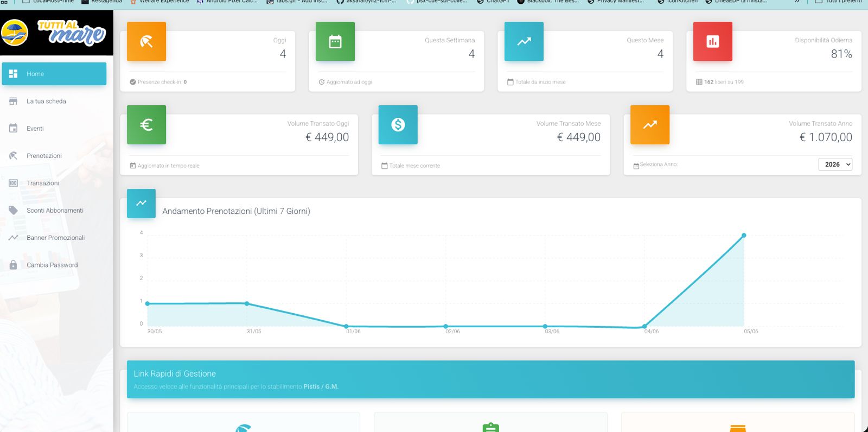Click the Pistis / G.M. establishment name
This screenshot has width=868, height=432.
[x=321, y=387]
